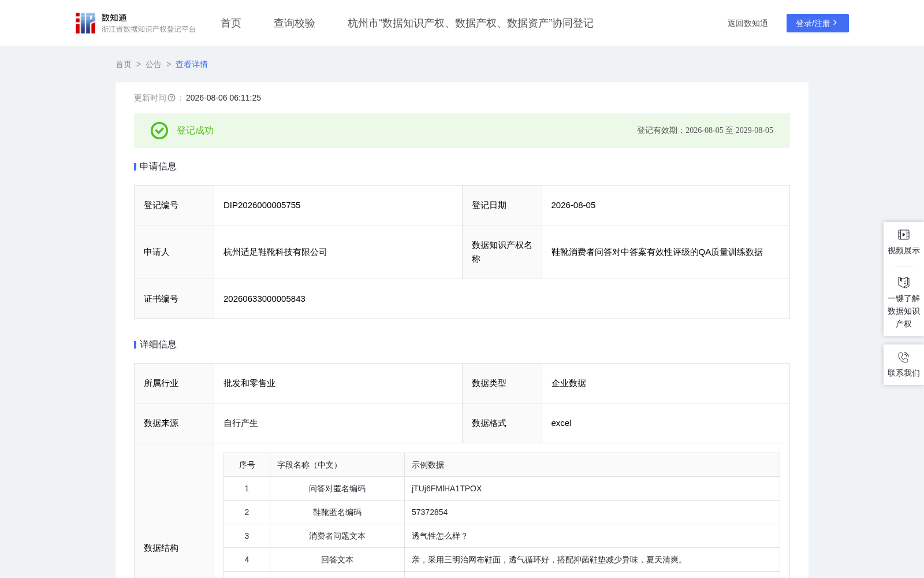
Task: Select the 登记日期 value 2026-08-05
Action: (x=573, y=205)
